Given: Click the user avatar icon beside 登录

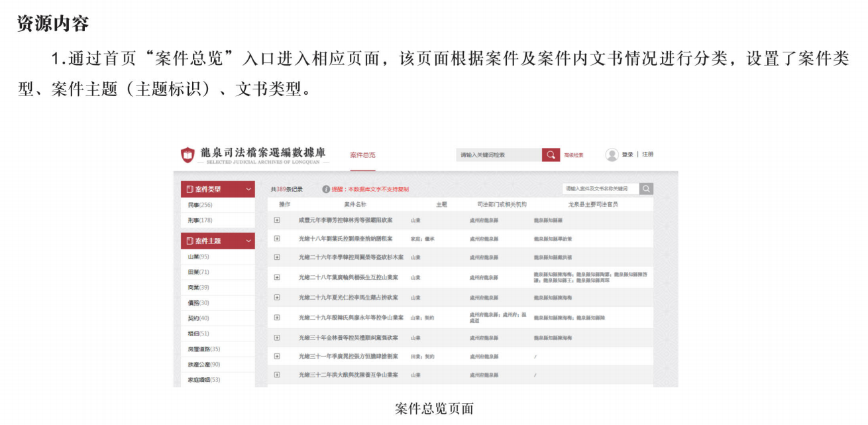Looking at the screenshot, I should [612, 154].
